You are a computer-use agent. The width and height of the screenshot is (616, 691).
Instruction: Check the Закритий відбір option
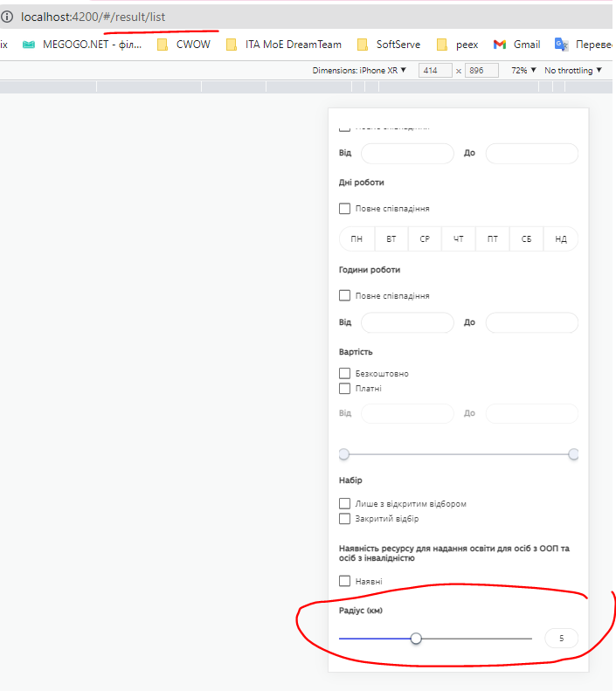[344, 518]
